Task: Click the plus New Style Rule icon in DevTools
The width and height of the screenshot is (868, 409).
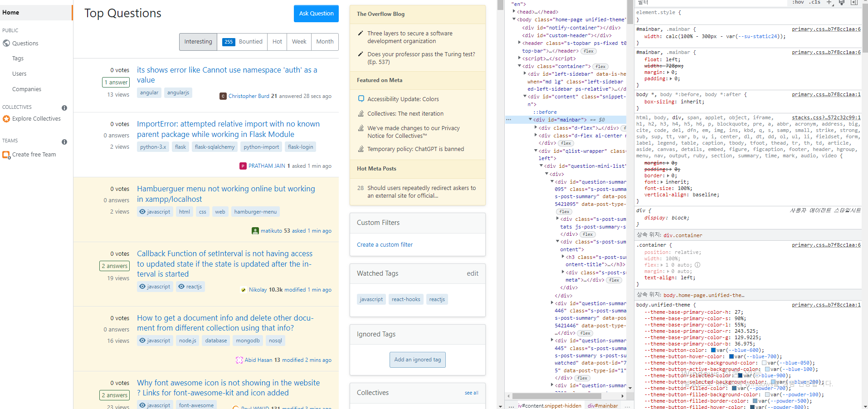Action: point(829,2)
